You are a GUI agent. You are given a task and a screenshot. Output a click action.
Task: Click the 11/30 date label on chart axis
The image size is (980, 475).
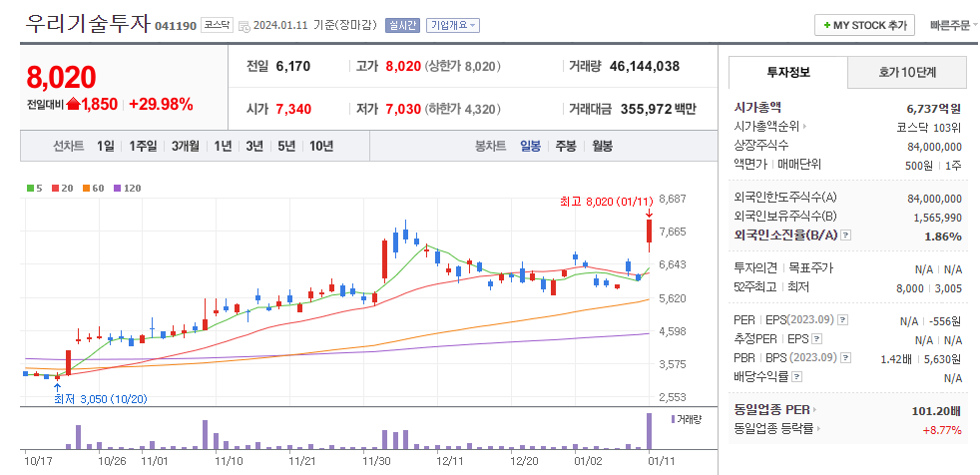[x=375, y=461]
